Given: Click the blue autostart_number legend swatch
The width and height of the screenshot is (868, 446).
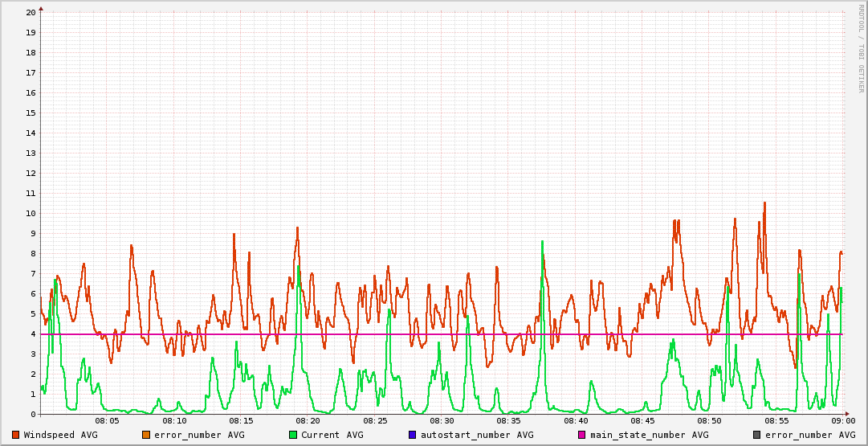Looking at the screenshot, I should pos(413,435).
